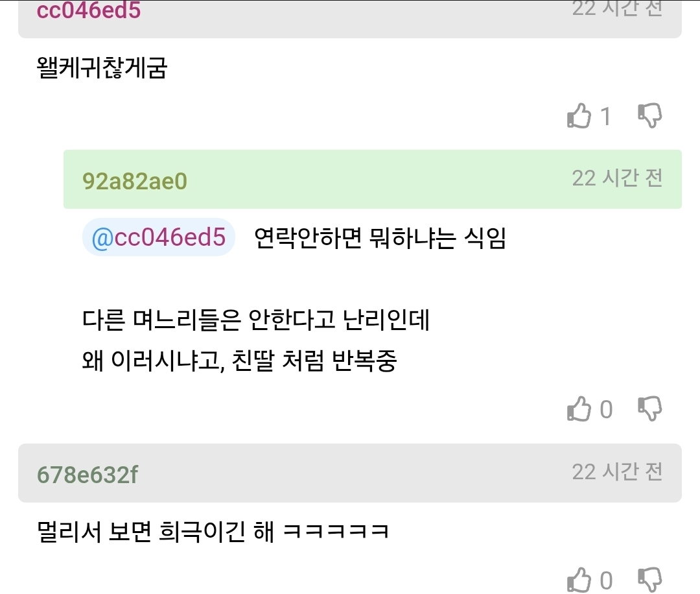This screenshot has height=594, width=700.
Task: Tap the comment text 멀리서 보면 희극이긴 해
Action: (156, 532)
